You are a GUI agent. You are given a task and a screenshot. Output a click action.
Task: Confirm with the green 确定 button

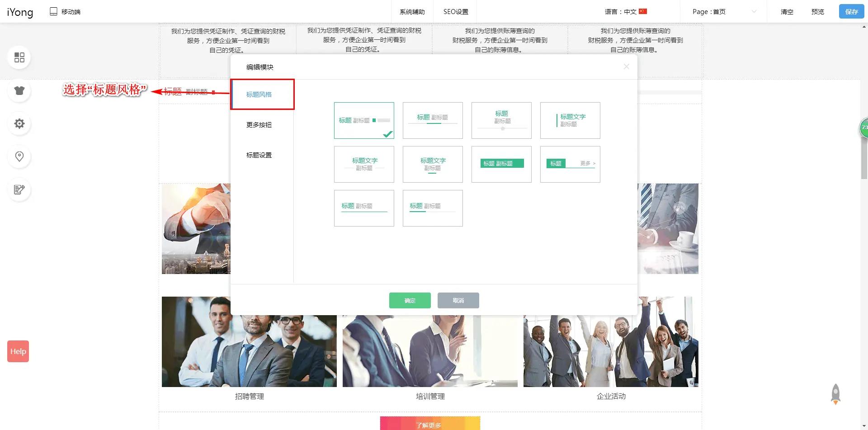410,300
